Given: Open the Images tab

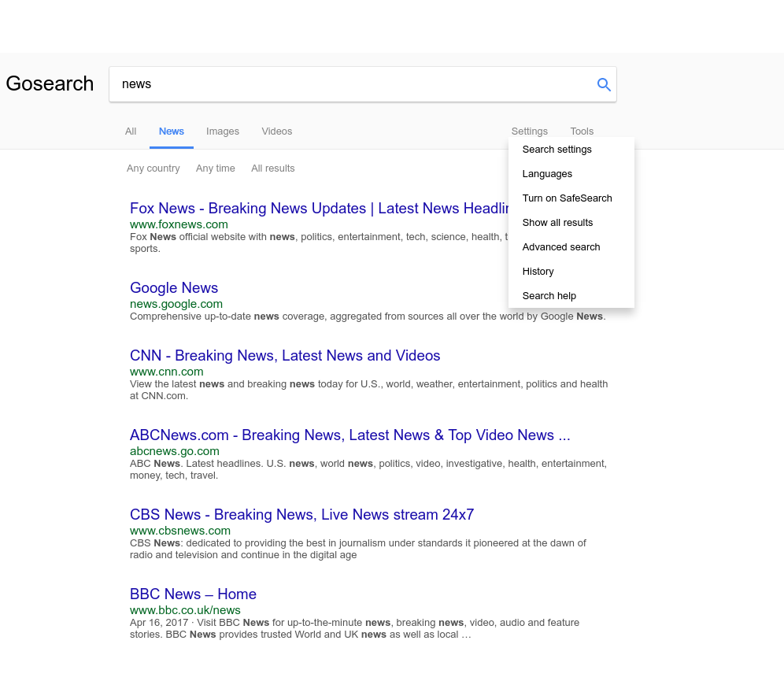Looking at the screenshot, I should [223, 131].
